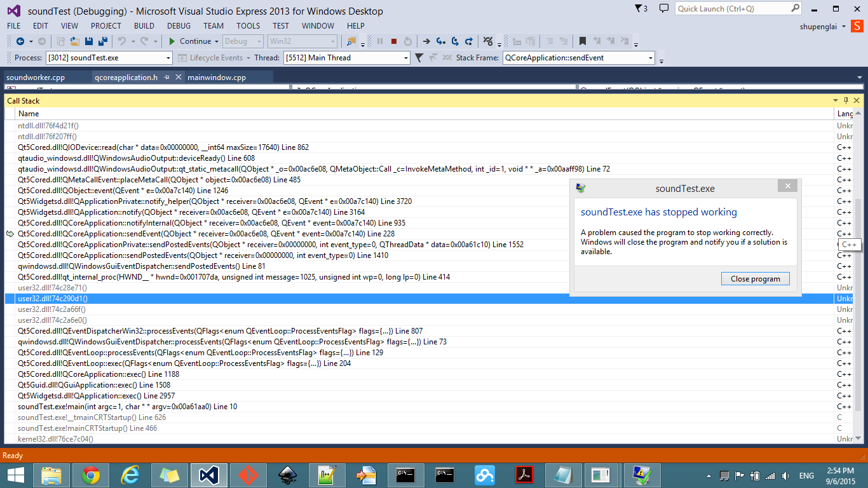Open Internet Explorer from the taskbar
The width and height of the screenshot is (868, 488).
pyautogui.click(x=130, y=475)
